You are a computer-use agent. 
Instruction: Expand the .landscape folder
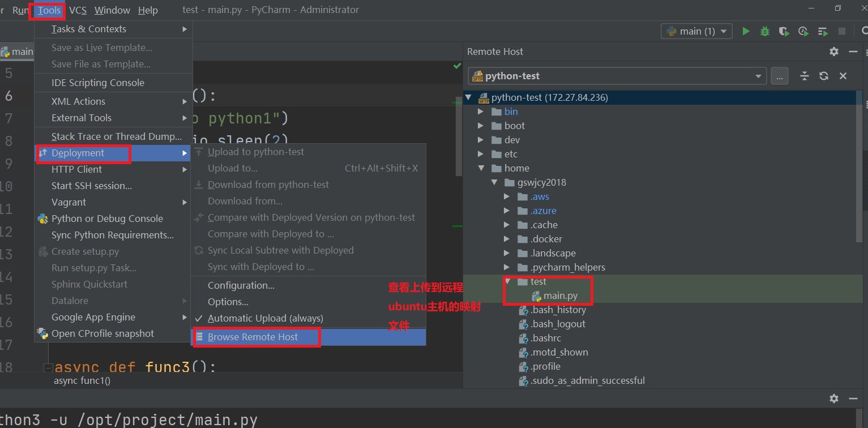[x=507, y=253]
